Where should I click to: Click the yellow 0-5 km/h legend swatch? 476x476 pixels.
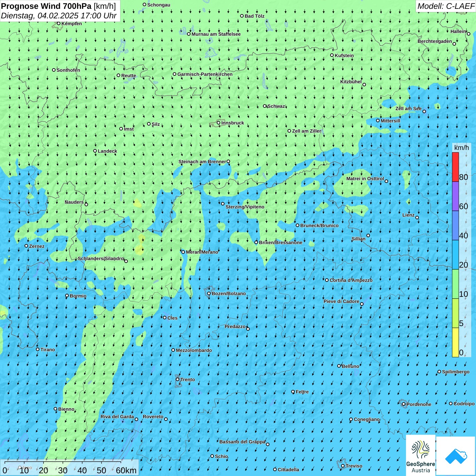click(455, 342)
